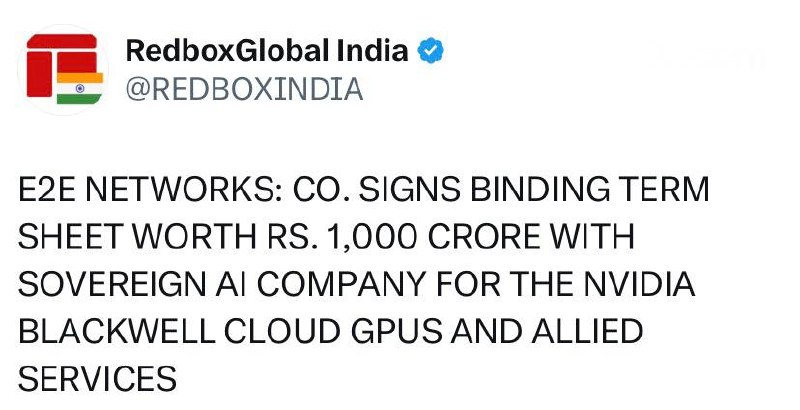
Task: Open the RedboxGlobal India profile avatar
Action: (63, 70)
